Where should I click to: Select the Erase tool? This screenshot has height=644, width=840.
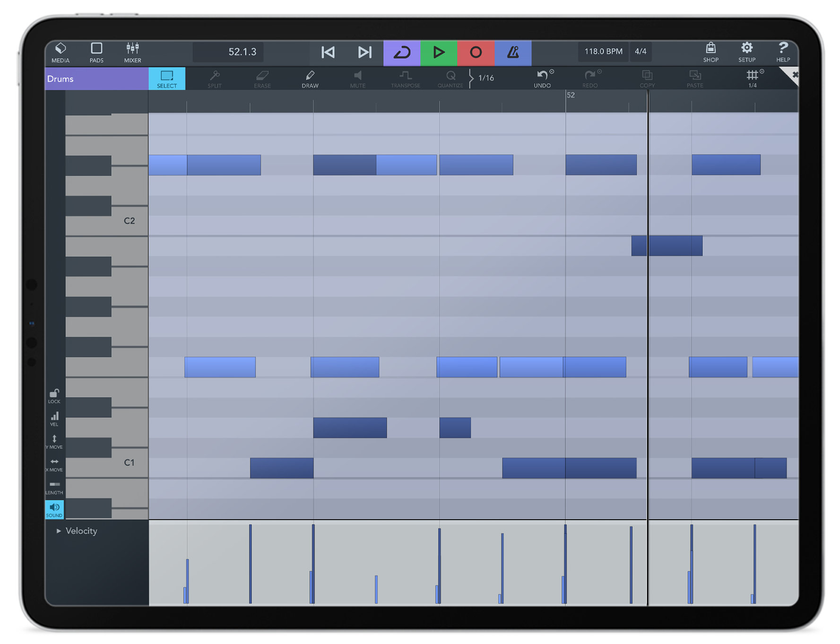click(262, 78)
